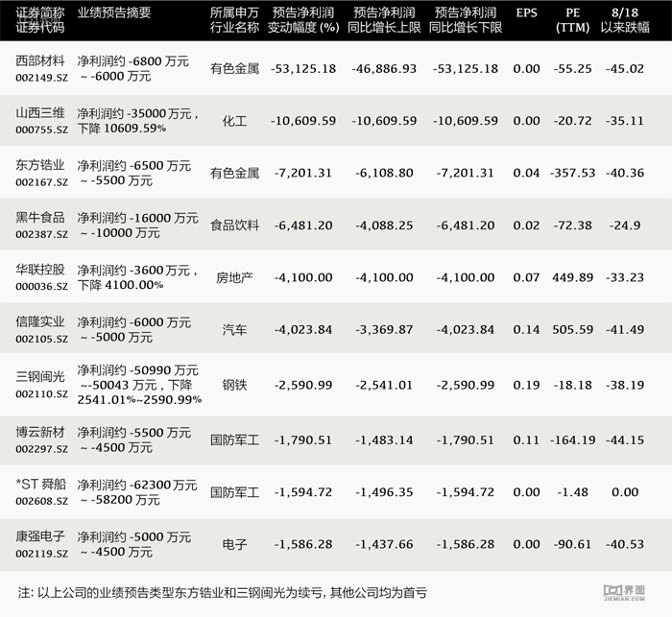Click PE value -55.25 for 西部材料

click(572, 68)
